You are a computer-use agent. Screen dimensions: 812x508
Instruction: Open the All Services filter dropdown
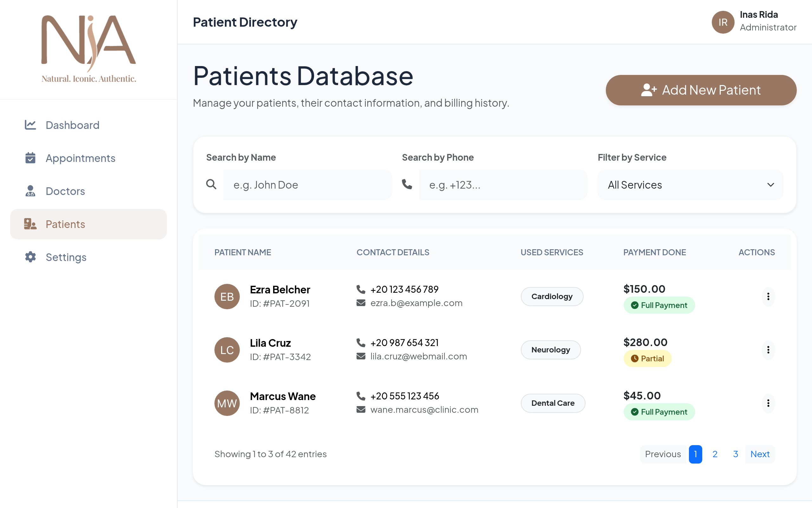click(690, 185)
